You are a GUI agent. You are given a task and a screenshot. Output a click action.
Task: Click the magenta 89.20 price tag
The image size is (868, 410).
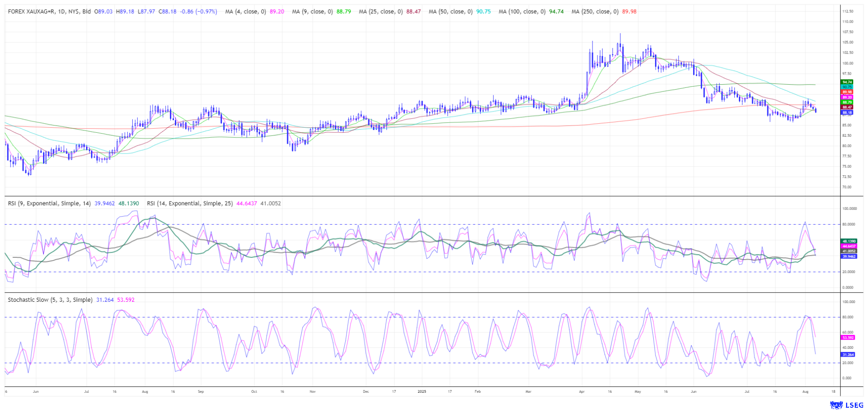click(847, 97)
